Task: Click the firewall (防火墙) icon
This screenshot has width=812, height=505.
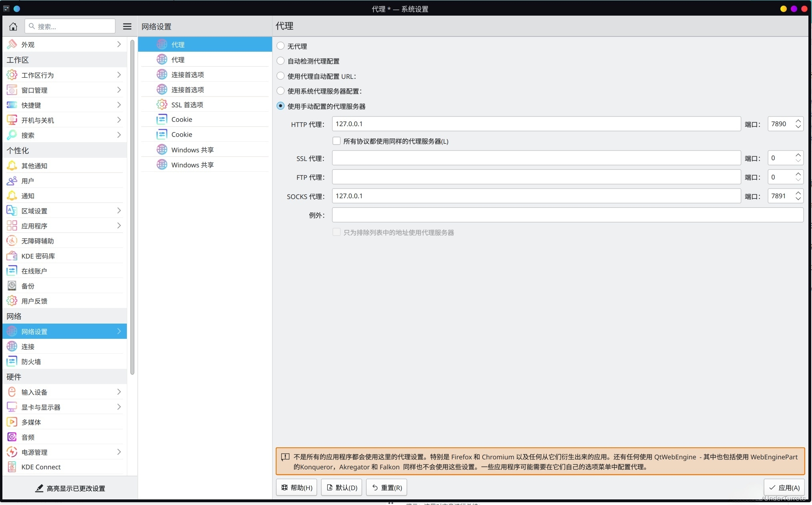Action: (x=12, y=362)
